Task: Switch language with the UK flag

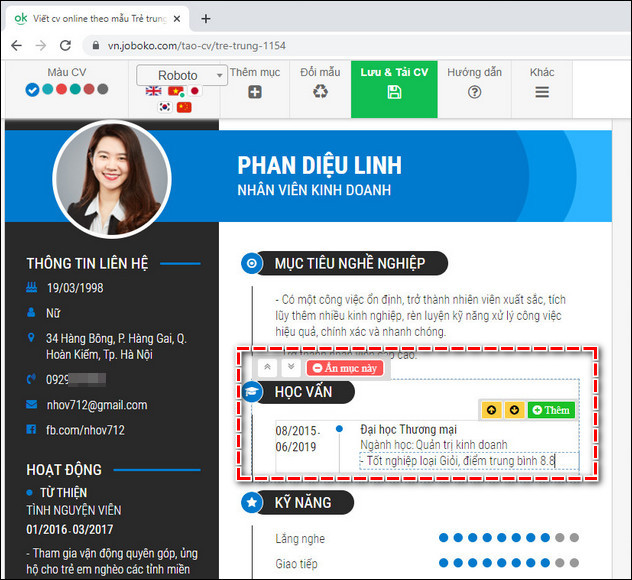Action: click(x=154, y=91)
